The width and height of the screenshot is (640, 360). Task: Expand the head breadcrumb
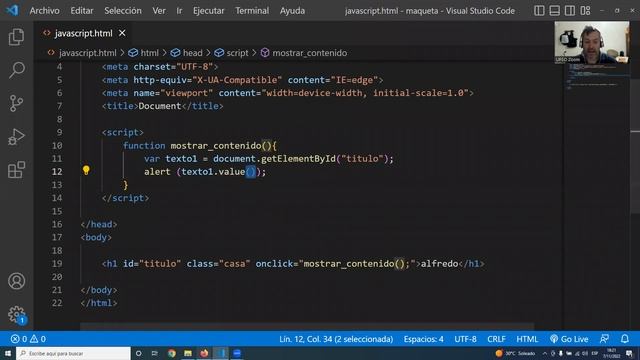coord(187,53)
